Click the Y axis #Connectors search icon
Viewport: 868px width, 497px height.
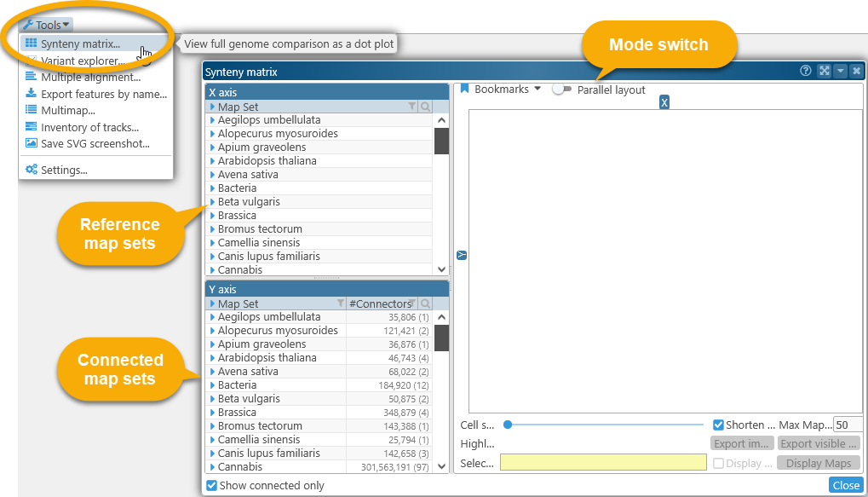coord(425,303)
